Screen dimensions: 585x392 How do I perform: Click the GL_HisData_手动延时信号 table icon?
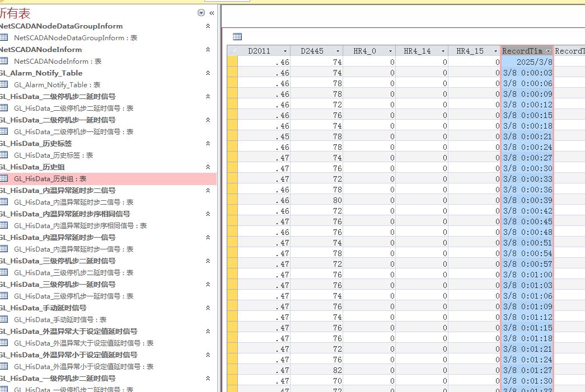click(4, 319)
